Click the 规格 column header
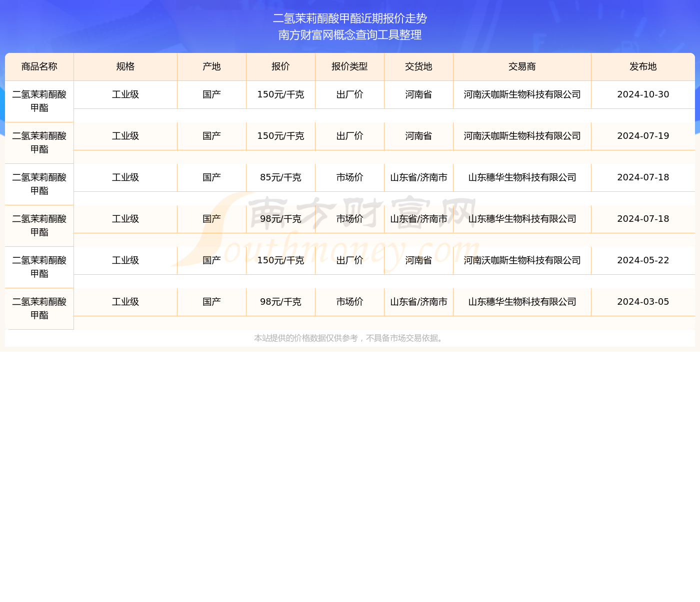The image size is (700, 602). [125, 66]
